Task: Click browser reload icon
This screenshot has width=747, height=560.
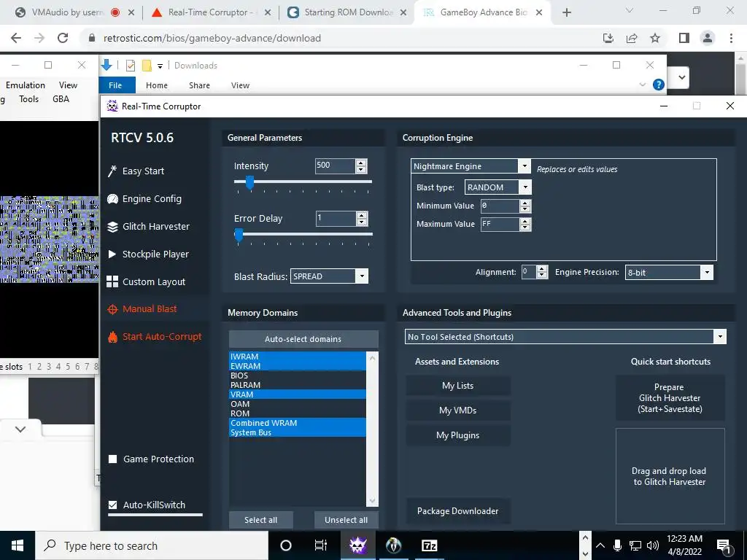Action: pos(63,38)
